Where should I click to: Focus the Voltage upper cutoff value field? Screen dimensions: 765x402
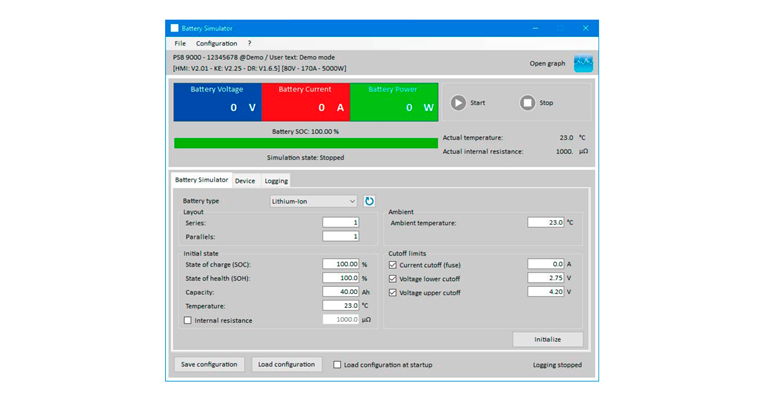(x=545, y=292)
